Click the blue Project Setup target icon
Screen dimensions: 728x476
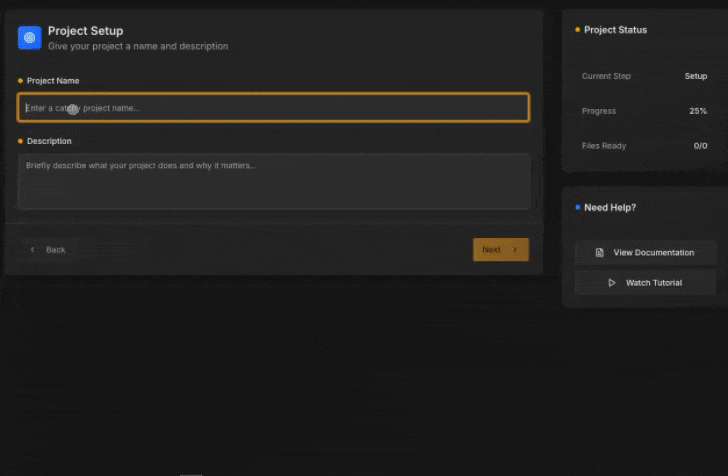(29, 38)
